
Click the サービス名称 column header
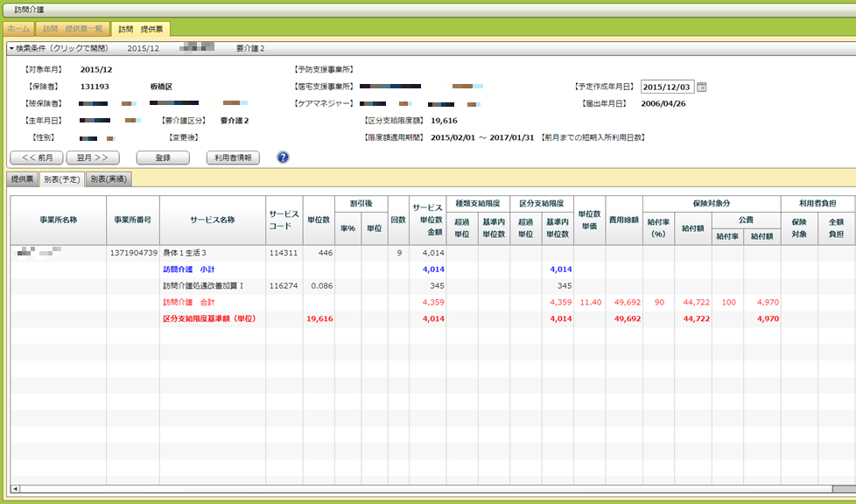coord(212,219)
